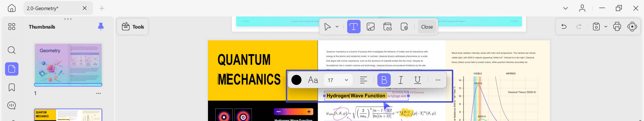Select the page thumbnails panel icon
This screenshot has width=644, height=121.
12,69
